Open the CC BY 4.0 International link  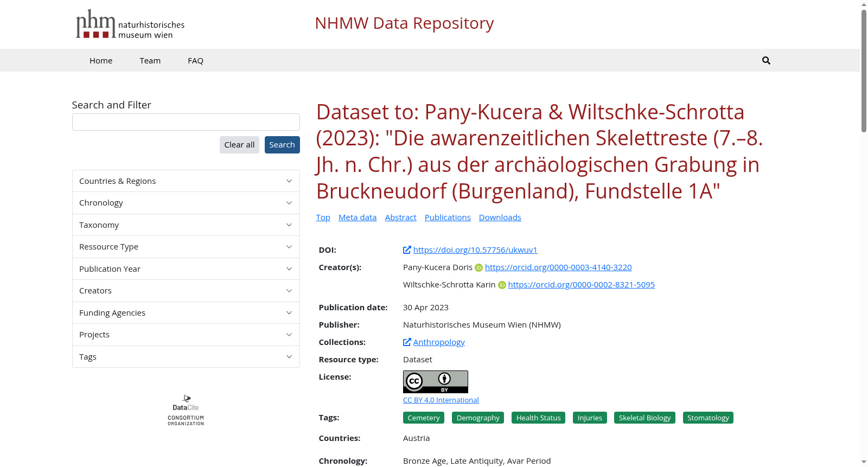tap(441, 400)
